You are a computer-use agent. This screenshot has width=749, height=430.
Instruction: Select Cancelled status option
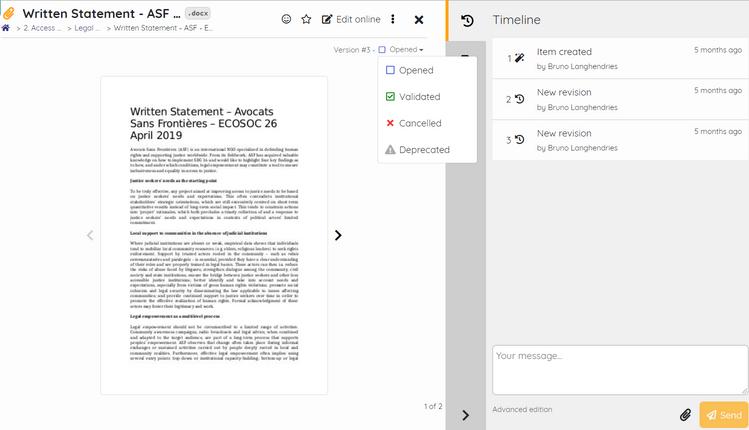point(427,123)
